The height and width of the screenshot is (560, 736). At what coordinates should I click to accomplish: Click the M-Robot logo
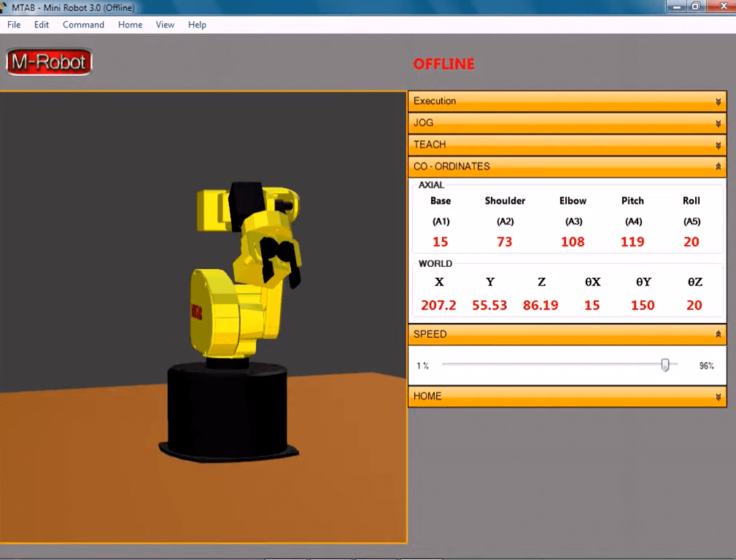(x=49, y=62)
